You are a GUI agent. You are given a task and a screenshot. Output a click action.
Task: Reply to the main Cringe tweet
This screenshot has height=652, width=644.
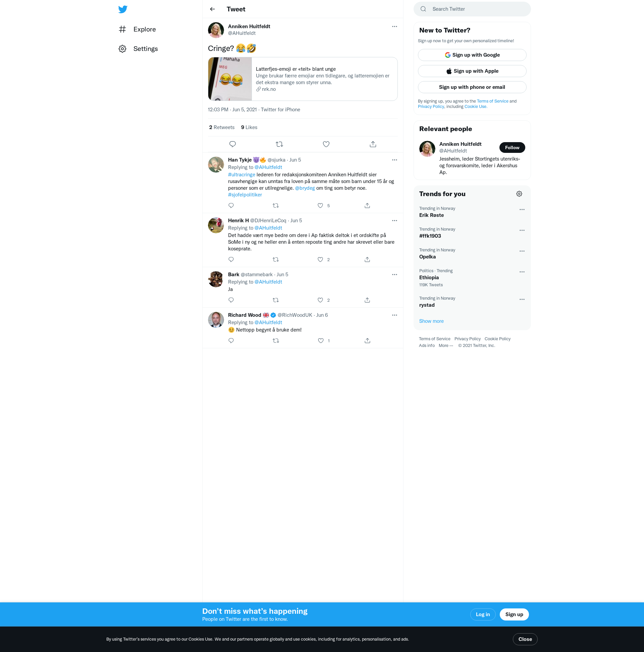(x=232, y=144)
